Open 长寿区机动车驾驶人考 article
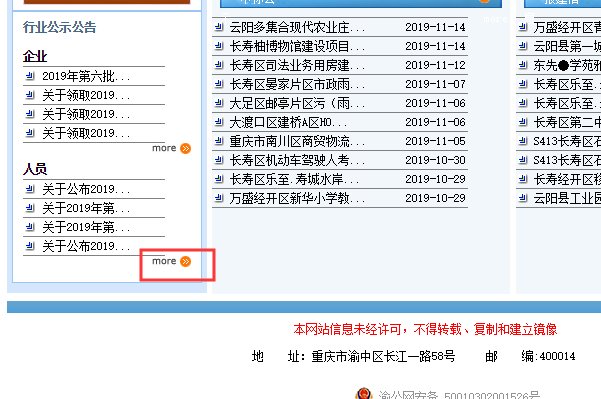This screenshot has width=601, height=399. click(x=297, y=160)
